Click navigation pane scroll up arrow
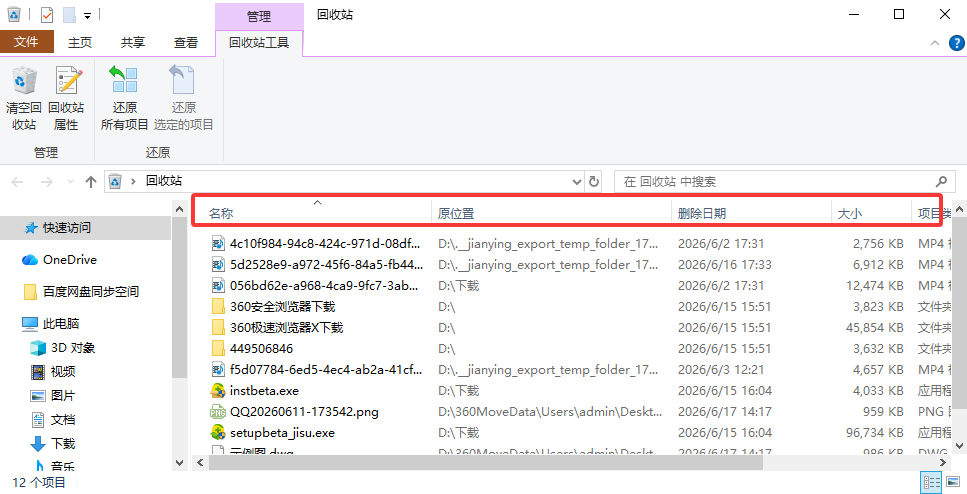The height and width of the screenshot is (494, 967). point(179,209)
